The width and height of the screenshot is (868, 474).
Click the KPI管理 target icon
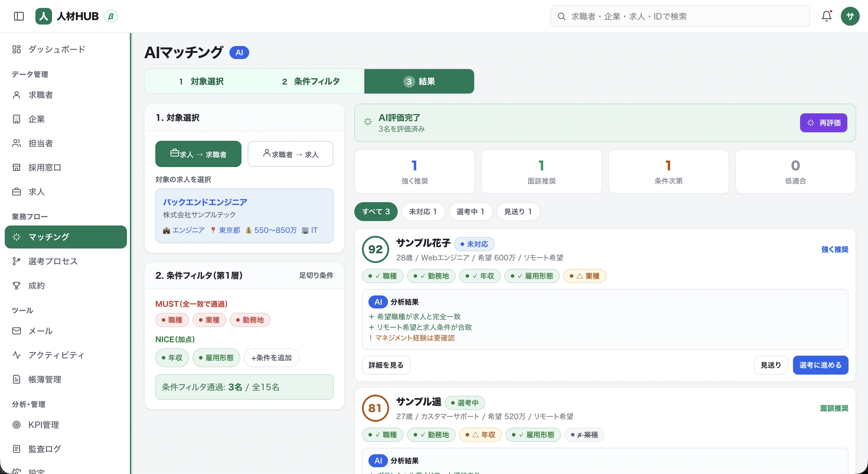[17, 424]
